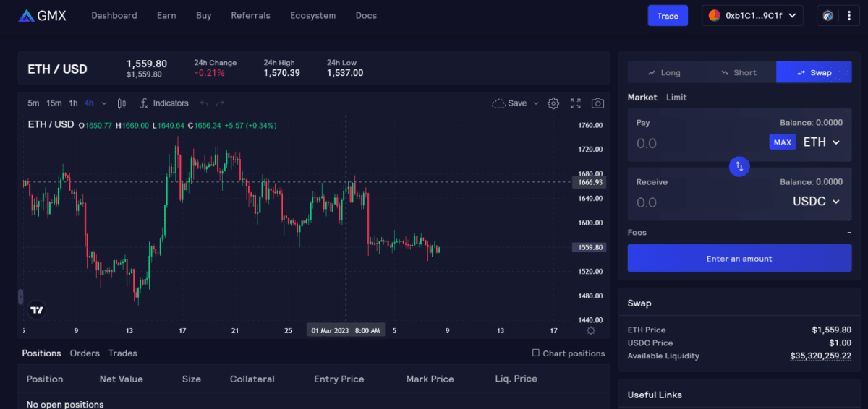Click the 24h Low value 1,537.00
Image resolution: width=868 pixels, height=409 pixels.
pos(345,73)
